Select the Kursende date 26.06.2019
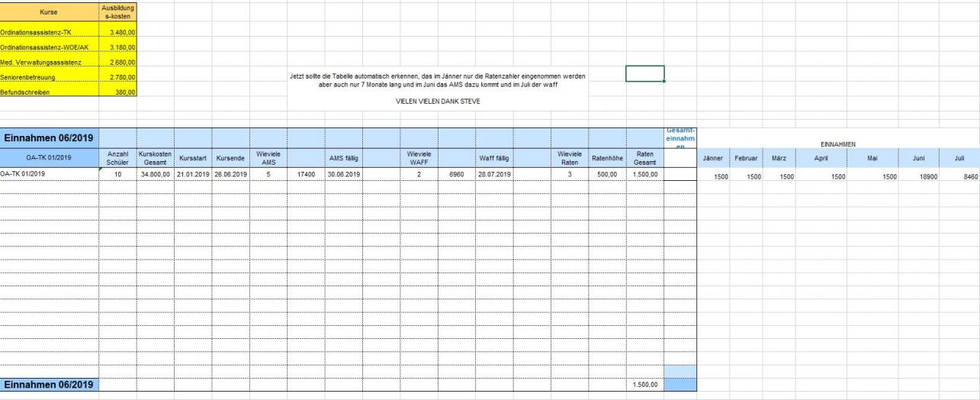 pos(231,174)
